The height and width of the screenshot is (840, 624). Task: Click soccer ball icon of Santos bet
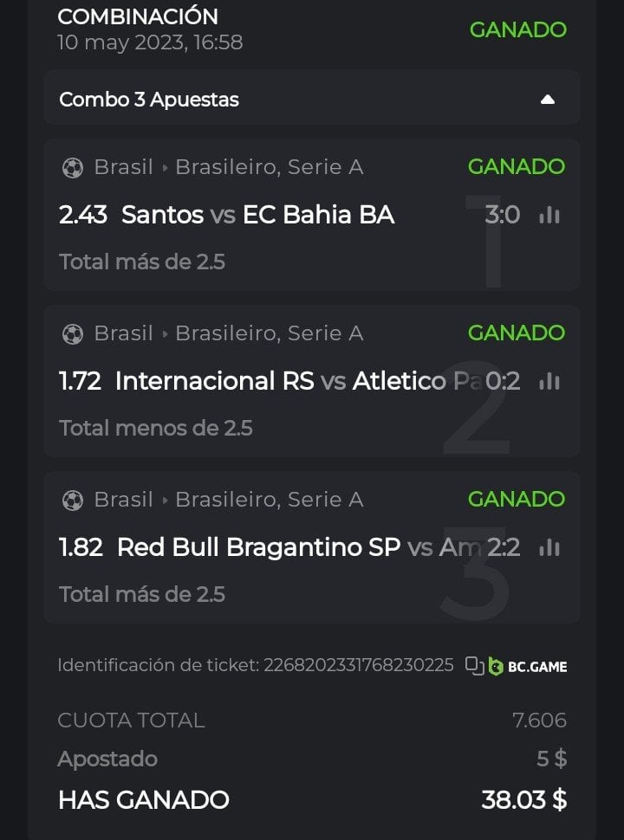[x=73, y=167]
